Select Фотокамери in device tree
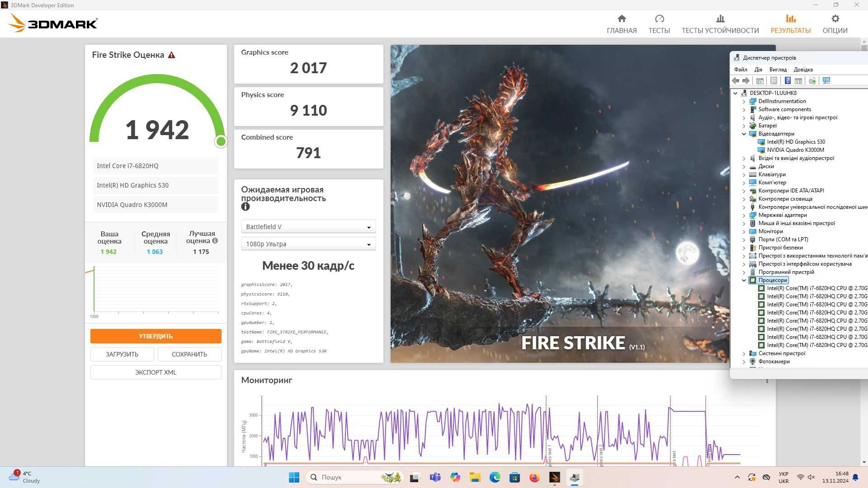The width and height of the screenshot is (868, 488). pos(774,361)
